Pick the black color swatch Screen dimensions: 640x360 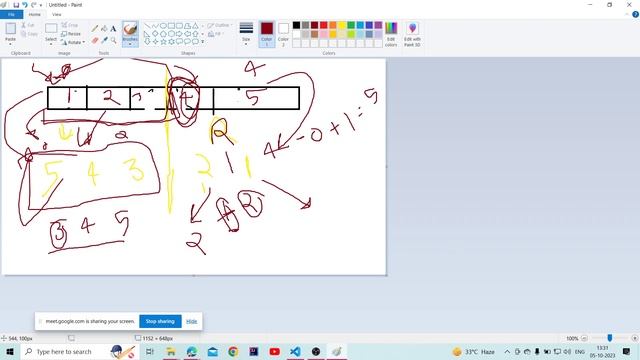pyautogui.click(x=296, y=25)
